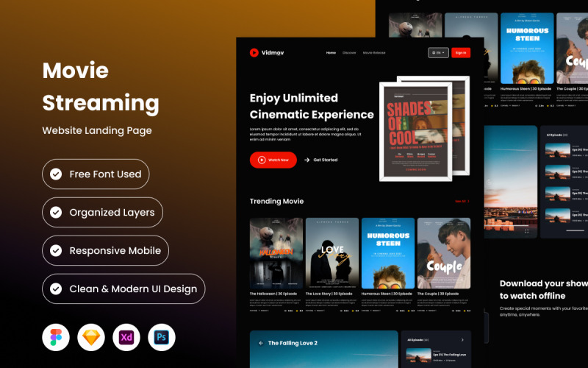The image size is (588, 368).
Task: Open The Halloween movie poster
Action: [x=276, y=252]
